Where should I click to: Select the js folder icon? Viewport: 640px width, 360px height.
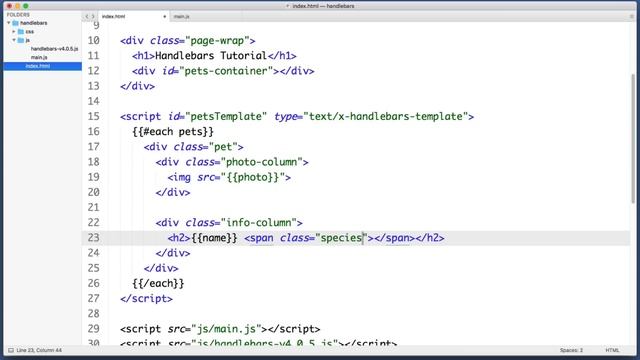[21, 40]
